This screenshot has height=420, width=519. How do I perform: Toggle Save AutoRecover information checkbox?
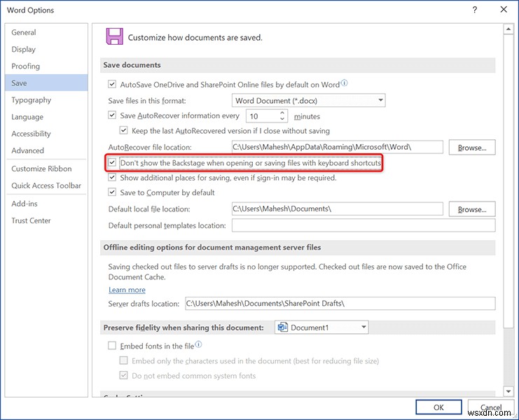(112, 115)
